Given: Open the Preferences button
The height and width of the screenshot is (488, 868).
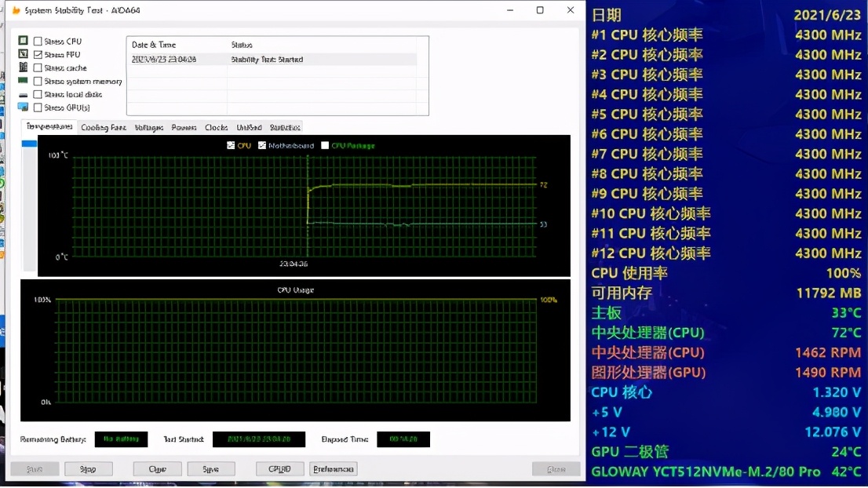Looking at the screenshot, I should tap(334, 468).
